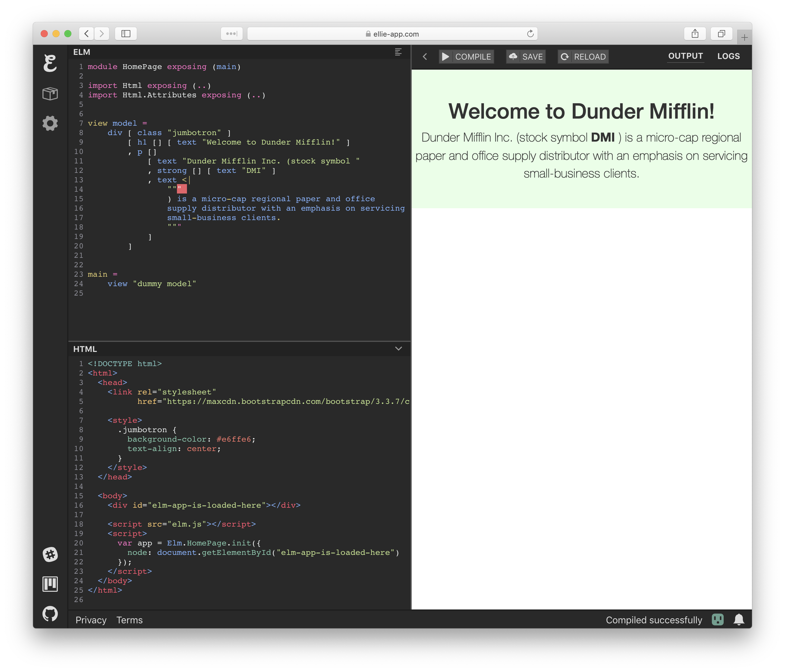Image resolution: width=785 pixels, height=672 pixels.
Task: Open the settings gear in sidebar
Action: 50,123
